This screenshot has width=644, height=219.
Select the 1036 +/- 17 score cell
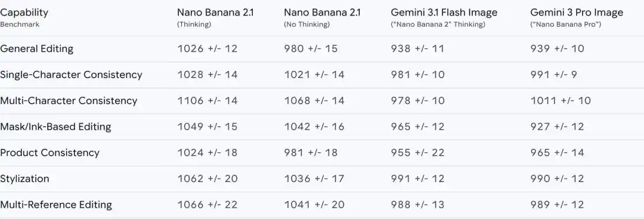(314, 179)
